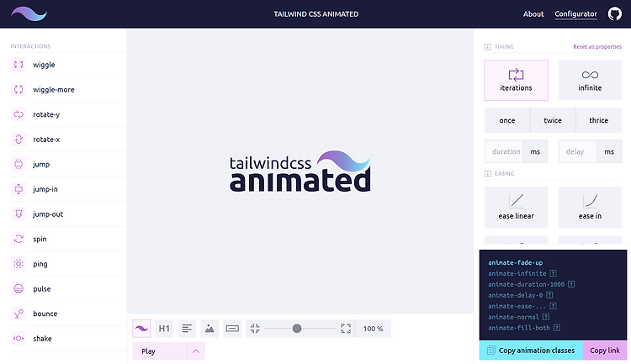Screen dimensions: 631x364
Task: Choose the bounce animation
Action: point(68,314)
